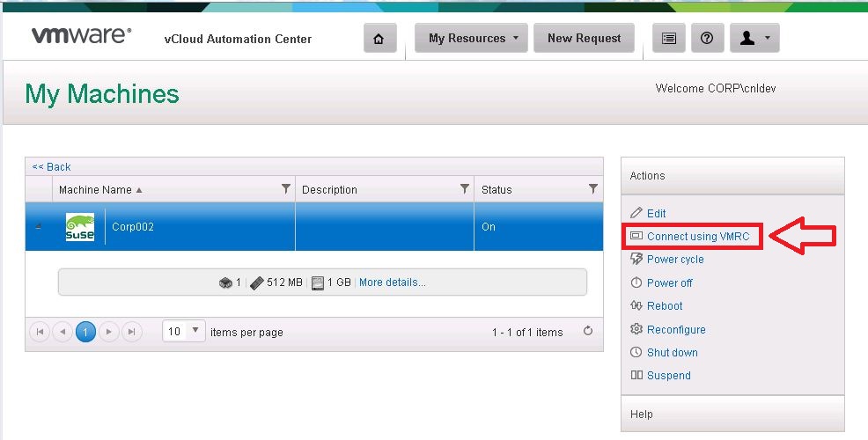Click the Shut down action
Image resolution: width=868 pixels, height=440 pixels.
tap(673, 353)
